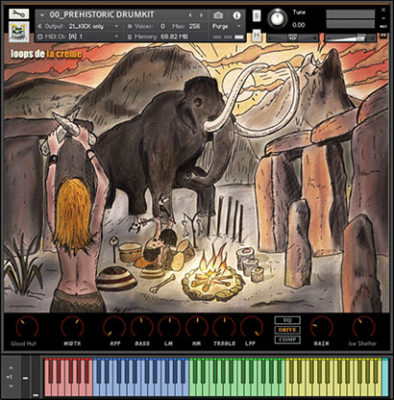Click the 00_PREHISTORIC DRUMKIT instrument name
394x400 pixels.
tap(102, 15)
